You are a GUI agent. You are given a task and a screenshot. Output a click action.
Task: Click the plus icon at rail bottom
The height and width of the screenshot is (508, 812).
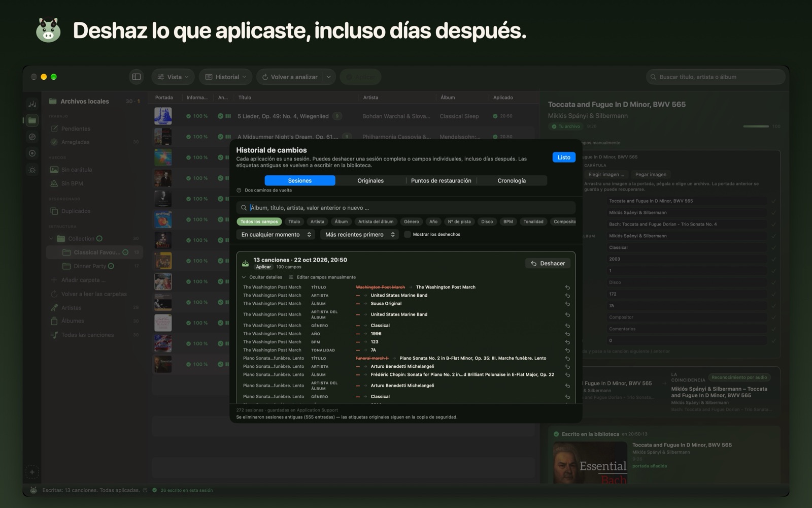pyautogui.click(x=32, y=472)
